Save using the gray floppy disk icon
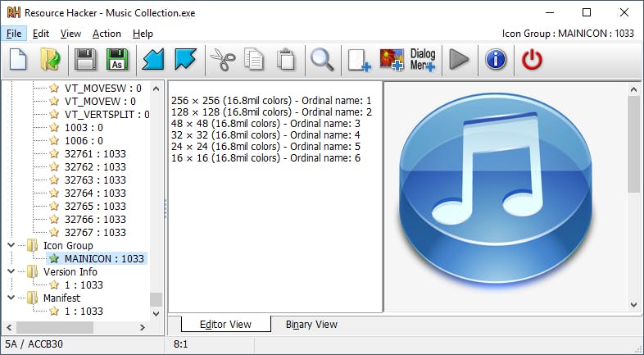 85,60
